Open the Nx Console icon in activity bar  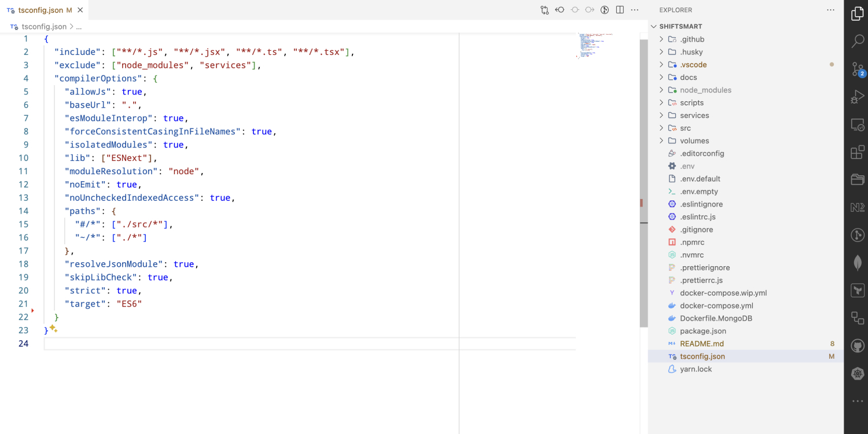coord(857,207)
